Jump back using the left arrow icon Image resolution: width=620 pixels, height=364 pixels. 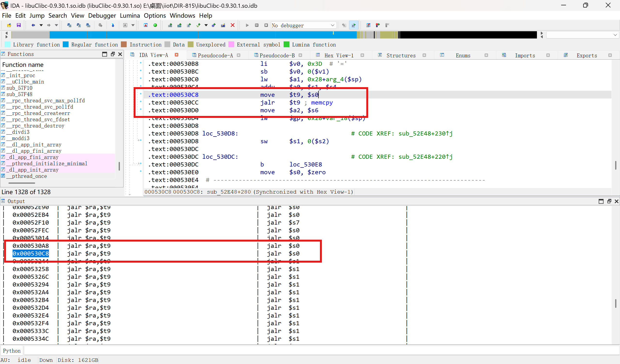pos(33,25)
